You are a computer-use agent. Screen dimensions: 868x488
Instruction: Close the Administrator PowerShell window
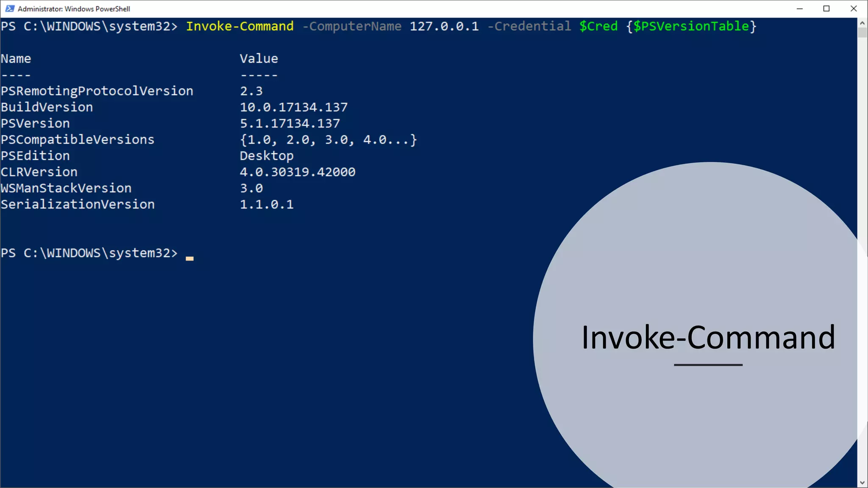pos(854,8)
